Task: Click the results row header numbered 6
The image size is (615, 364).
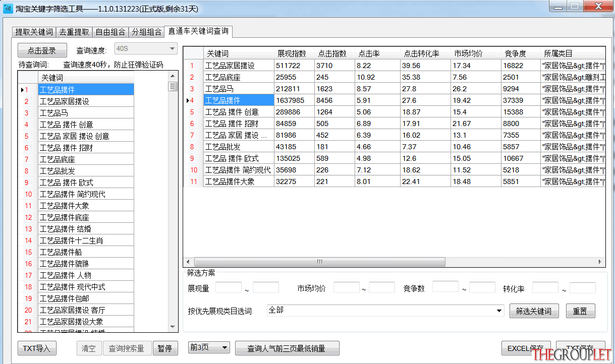Action: click(x=193, y=124)
